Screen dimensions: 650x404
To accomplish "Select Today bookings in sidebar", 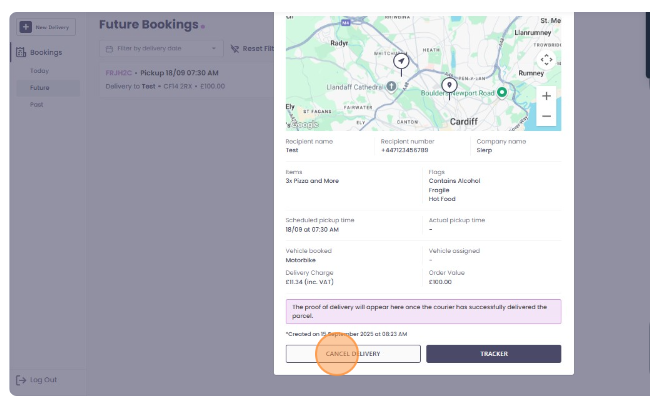I will click(39, 71).
